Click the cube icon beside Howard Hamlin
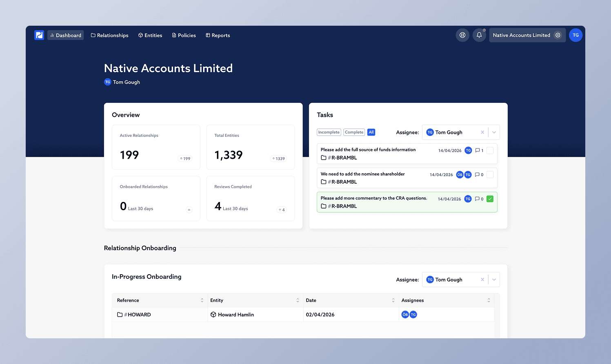This screenshot has width=611, height=364. [x=213, y=315]
